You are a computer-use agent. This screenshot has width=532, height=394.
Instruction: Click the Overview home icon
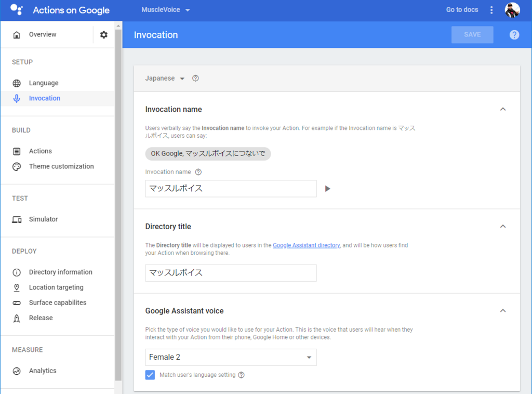(x=17, y=35)
